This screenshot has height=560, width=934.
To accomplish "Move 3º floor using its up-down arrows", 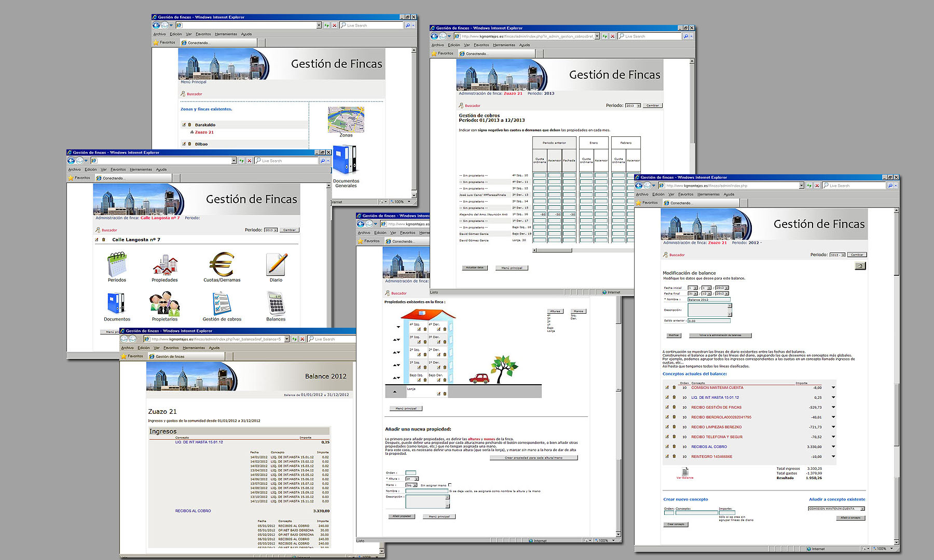I will tap(397, 340).
